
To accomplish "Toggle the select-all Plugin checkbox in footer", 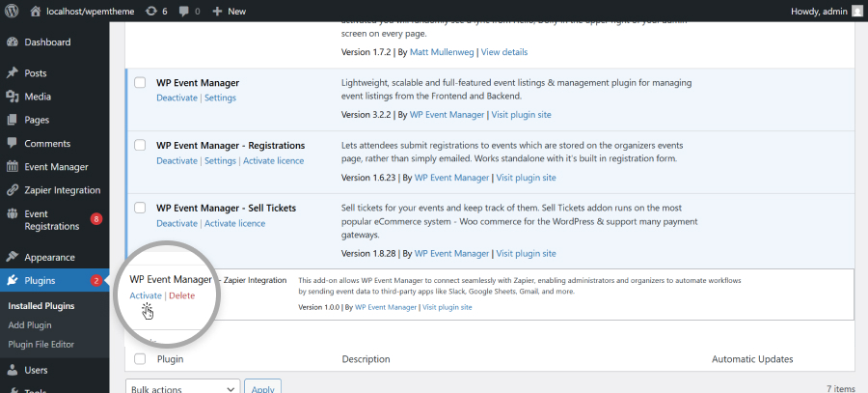I will tap(140, 359).
